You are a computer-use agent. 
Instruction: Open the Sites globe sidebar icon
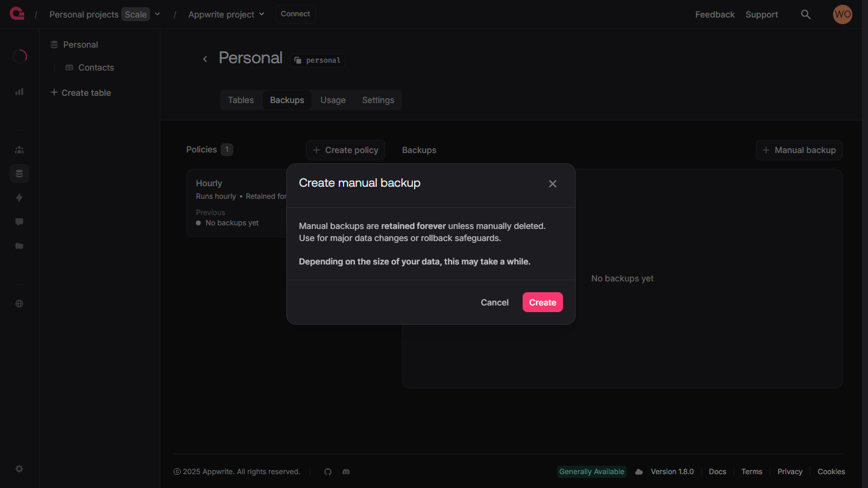click(19, 304)
